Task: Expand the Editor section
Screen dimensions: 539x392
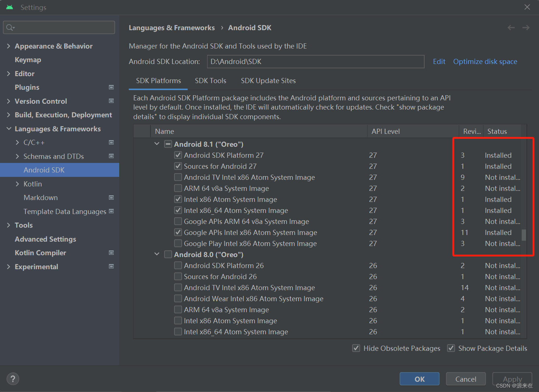Action: (8, 74)
